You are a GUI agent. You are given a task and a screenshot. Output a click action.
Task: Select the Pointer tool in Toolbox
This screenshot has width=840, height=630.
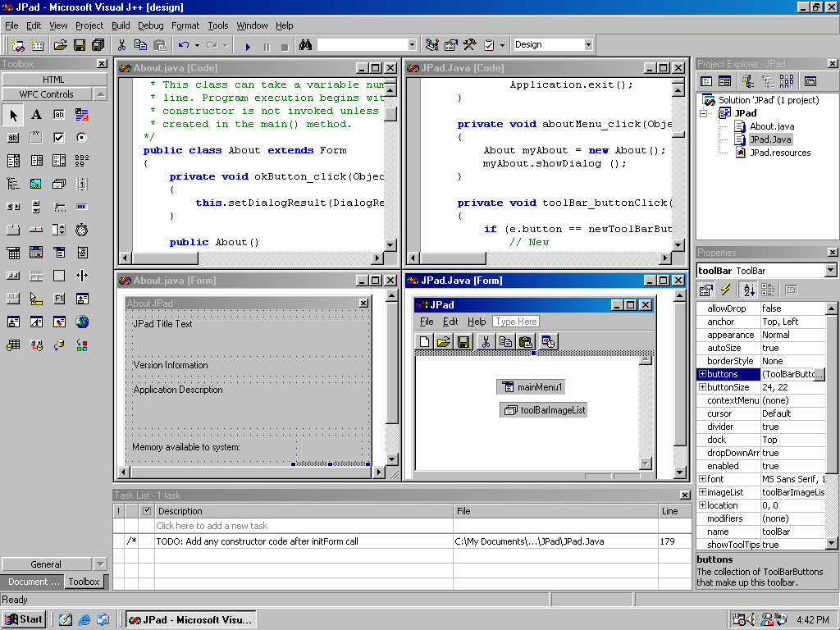13,115
